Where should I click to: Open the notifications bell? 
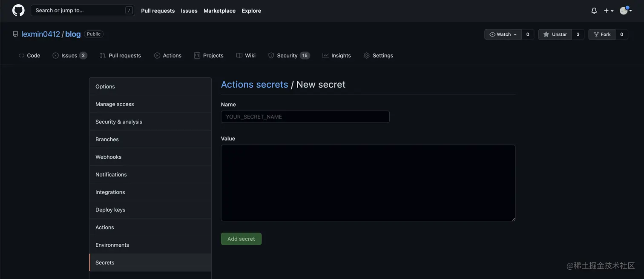pyautogui.click(x=594, y=11)
